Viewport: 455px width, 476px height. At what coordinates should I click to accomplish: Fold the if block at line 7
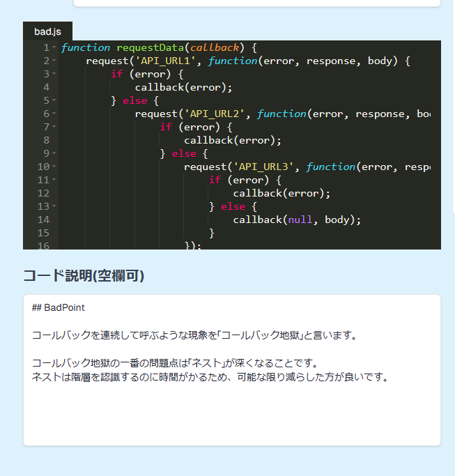[54, 127]
